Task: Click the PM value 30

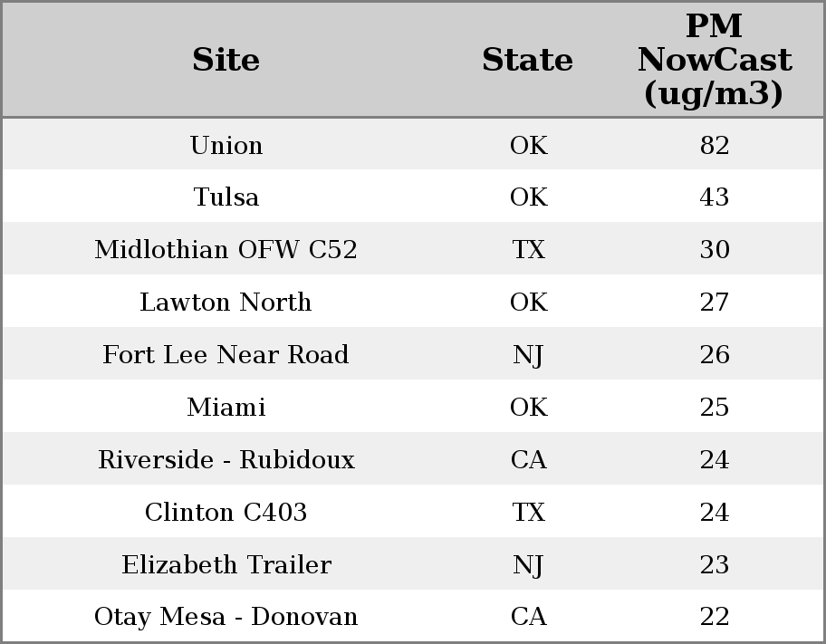Action: click(x=714, y=250)
